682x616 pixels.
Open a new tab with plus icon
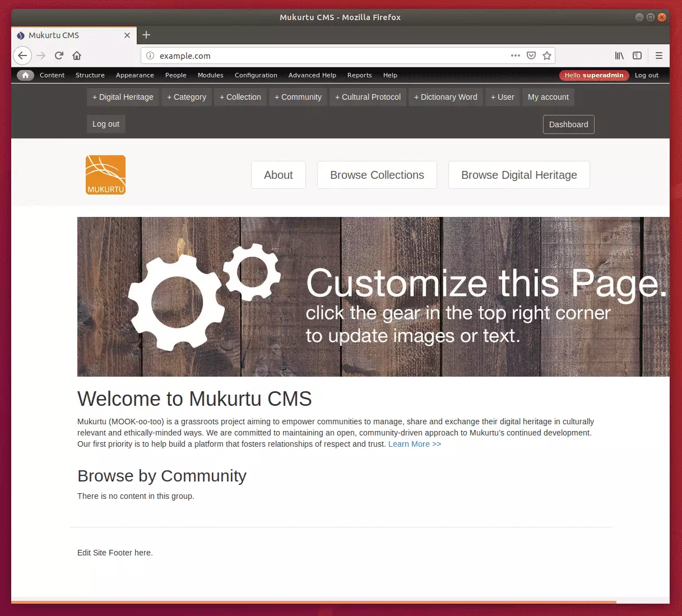coord(146,35)
